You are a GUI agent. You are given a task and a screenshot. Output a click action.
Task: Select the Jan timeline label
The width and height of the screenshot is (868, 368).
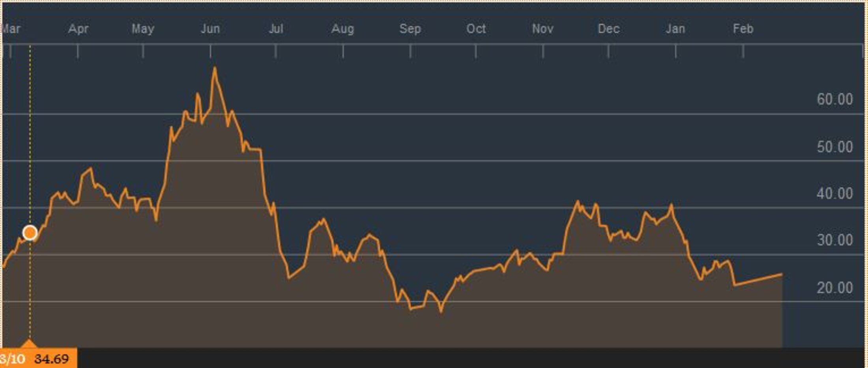[x=675, y=29]
